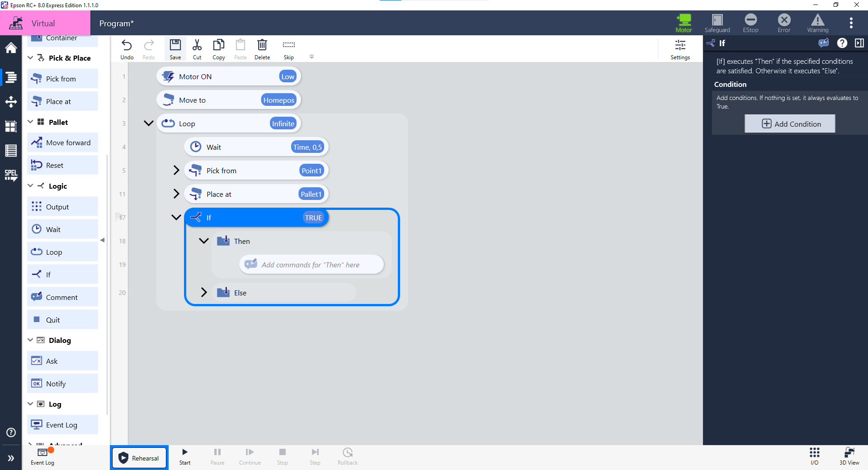Expand the Pick from Point1 block
The width and height of the screenshot is (868, 470).
(x=176, y=171)
